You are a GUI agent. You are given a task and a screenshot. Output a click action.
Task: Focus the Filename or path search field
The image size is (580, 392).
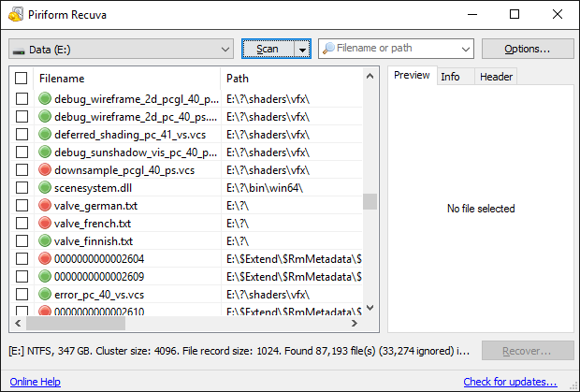[397, 48]
